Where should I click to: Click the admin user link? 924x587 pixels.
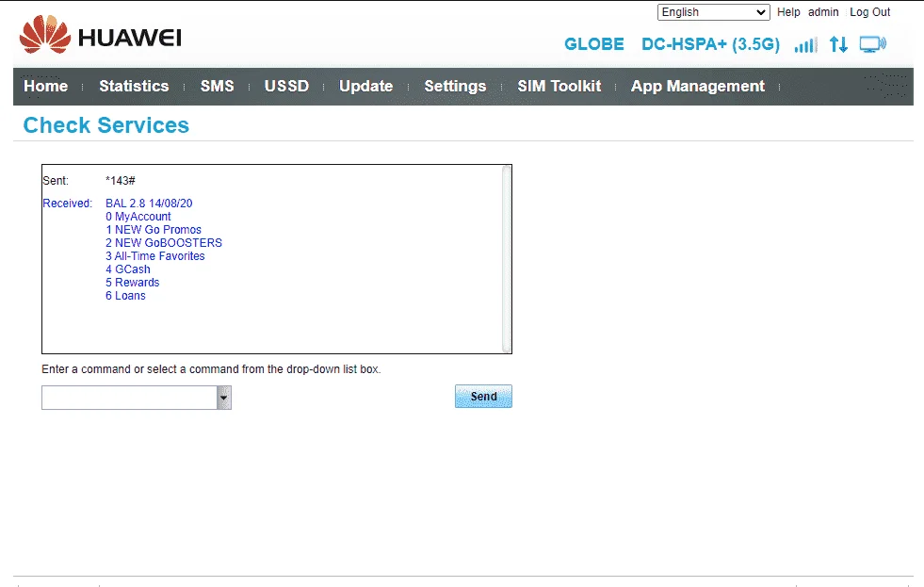click(823, 12)
